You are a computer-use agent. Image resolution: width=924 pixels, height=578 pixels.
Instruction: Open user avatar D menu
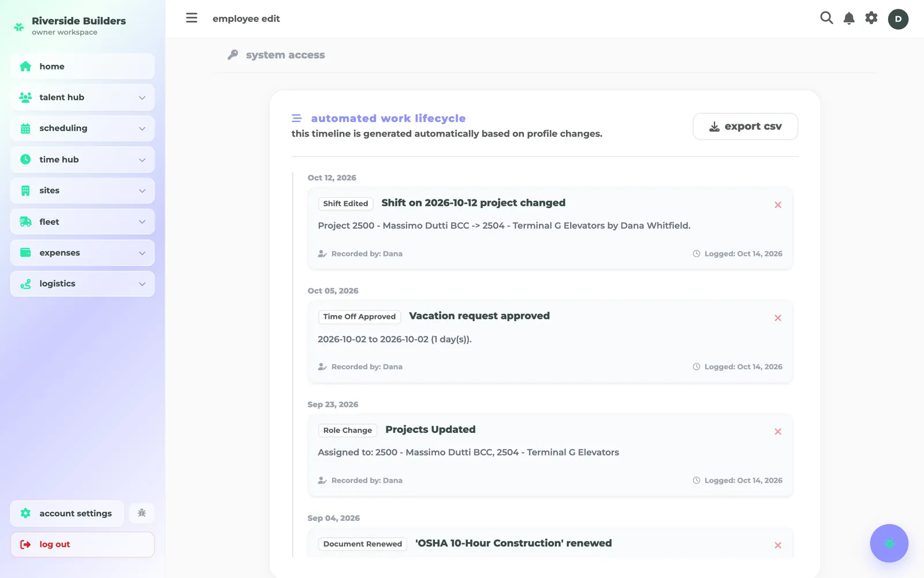pyautogui.click(x=898, y=19)
